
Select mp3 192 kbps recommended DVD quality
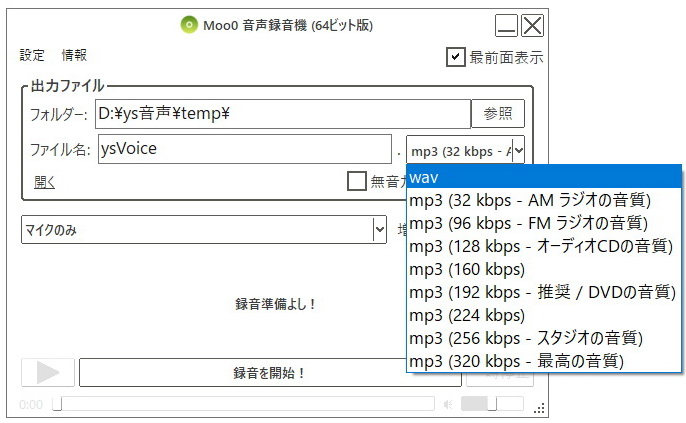click(x=544, y=292)
